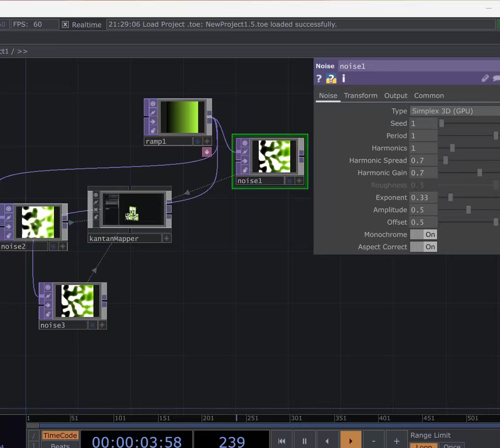Screen dimensions: 500x448
Task: Expand extra parameters with the plus on noise1
Action: [299, 180]
